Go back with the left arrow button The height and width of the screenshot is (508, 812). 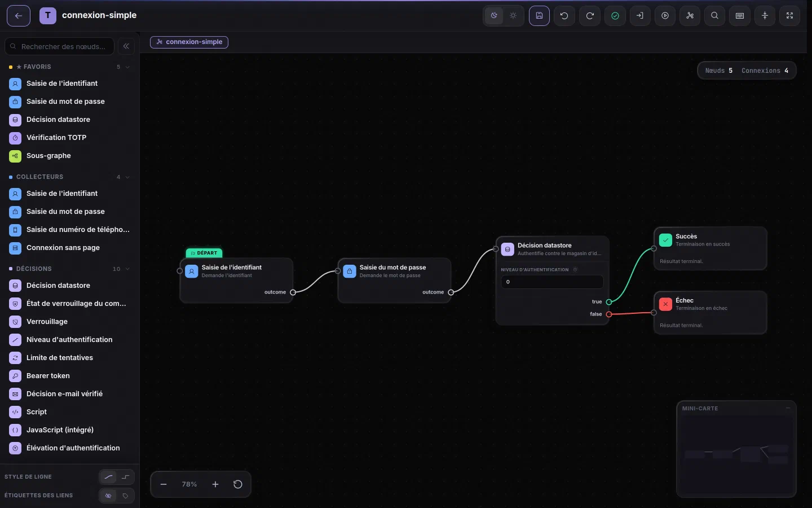(x=19, y=16)
